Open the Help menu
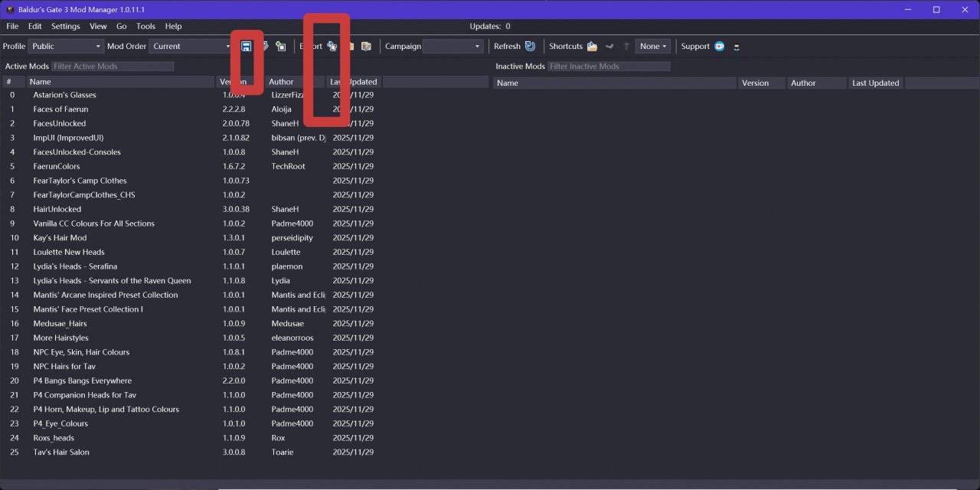This screenshot has height=490, width=980. click(x=174, y=26)
